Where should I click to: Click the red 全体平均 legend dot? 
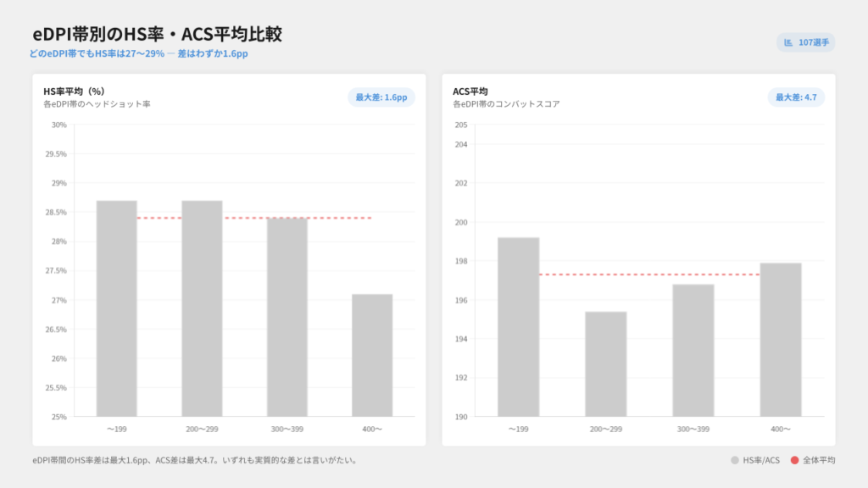pyautogui.click(x=794, y=460)
